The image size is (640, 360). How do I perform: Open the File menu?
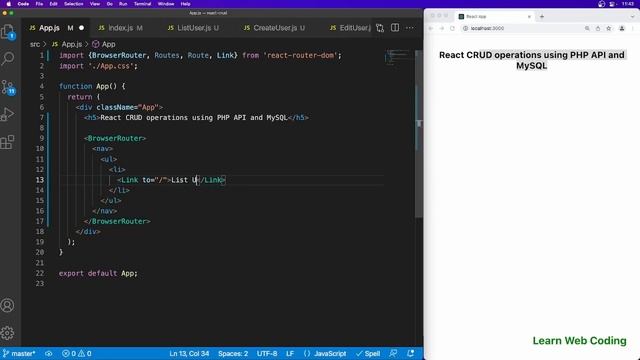(39, 4)
